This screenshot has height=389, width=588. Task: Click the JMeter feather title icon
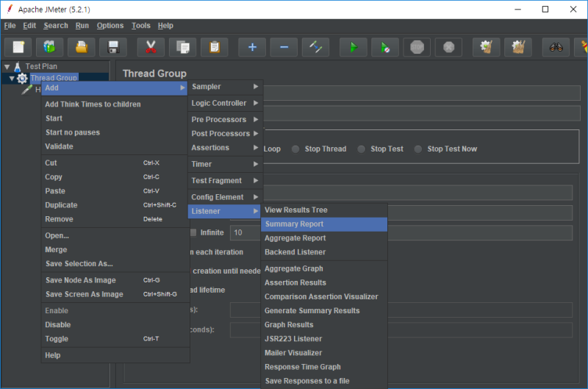click(x=10, y=9)
